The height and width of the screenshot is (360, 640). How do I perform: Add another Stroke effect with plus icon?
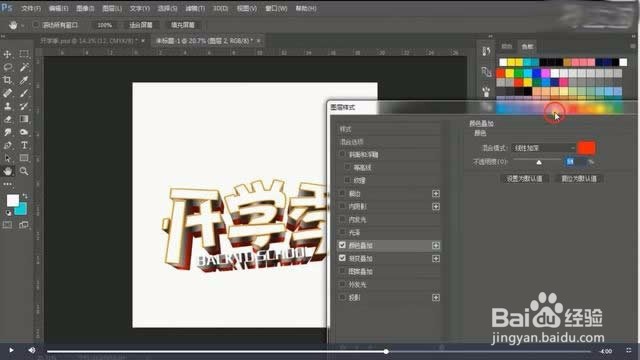[x=436, y=193]
